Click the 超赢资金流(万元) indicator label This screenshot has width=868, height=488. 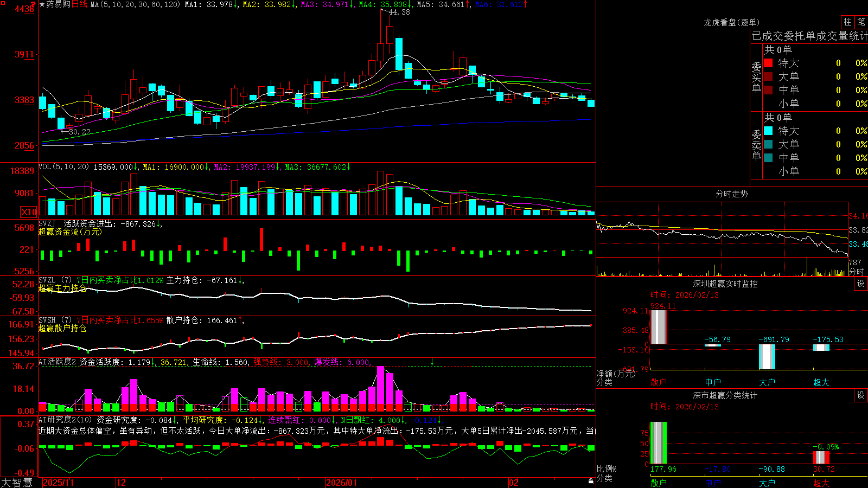pos(70,232)
